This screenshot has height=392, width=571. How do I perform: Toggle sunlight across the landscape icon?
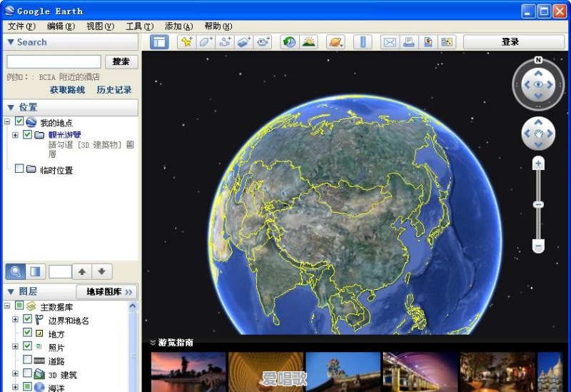coord(309,42)
